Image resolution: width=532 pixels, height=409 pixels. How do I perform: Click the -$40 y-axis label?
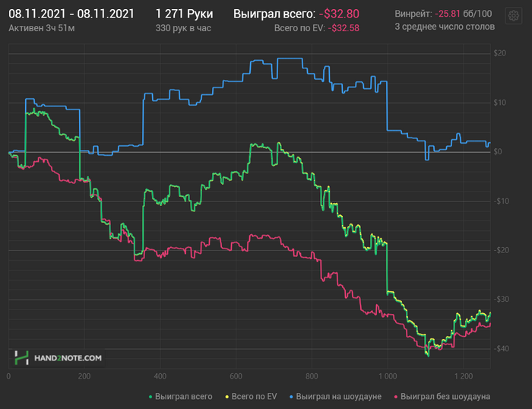(502, 349)
